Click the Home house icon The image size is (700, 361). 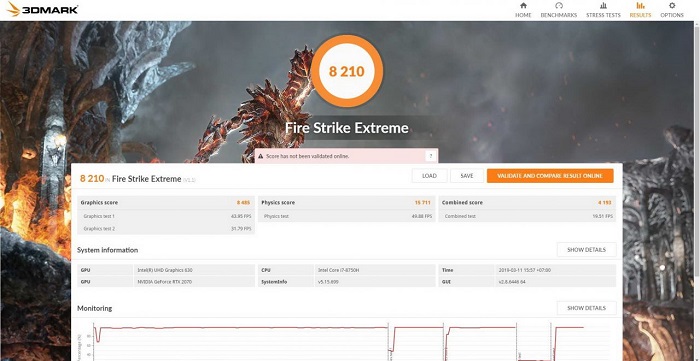click(523, 6)
